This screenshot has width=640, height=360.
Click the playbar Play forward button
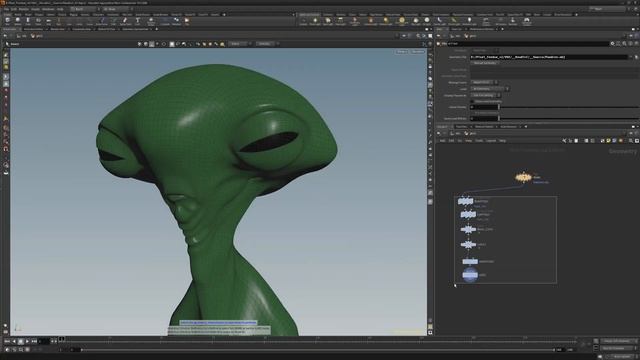tap(27, 341)
